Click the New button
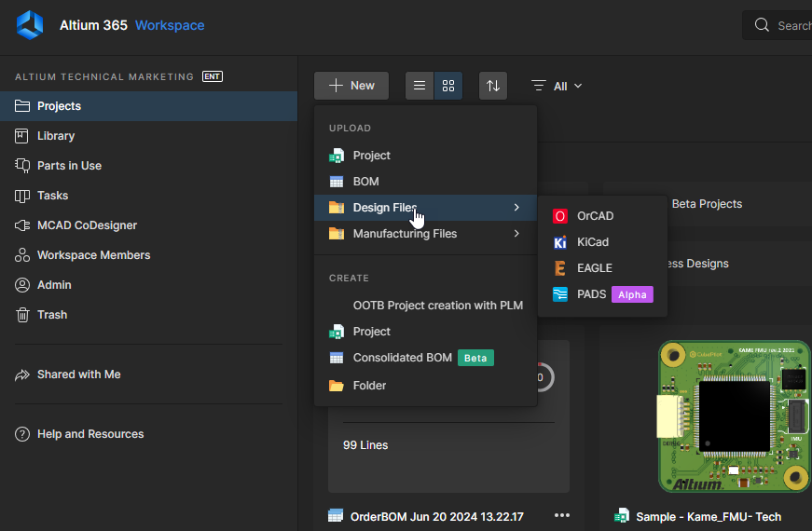The height and width of the screenshot is (531, 812). 351,86
